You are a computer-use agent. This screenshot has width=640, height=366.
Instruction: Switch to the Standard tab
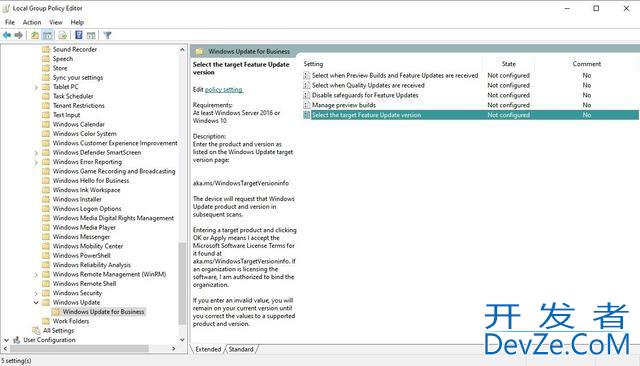[241, 349]
